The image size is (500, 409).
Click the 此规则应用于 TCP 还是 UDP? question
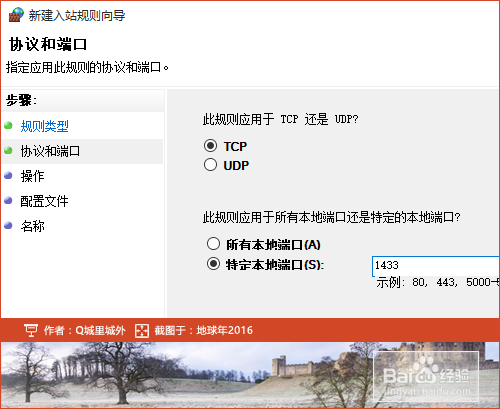click(x=280, y=119)
